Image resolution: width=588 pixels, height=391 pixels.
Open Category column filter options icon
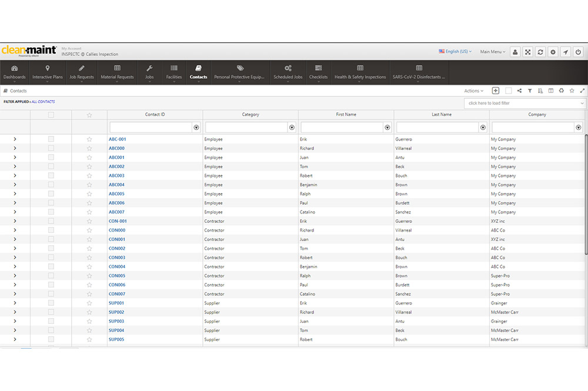(x=292, y=128)
